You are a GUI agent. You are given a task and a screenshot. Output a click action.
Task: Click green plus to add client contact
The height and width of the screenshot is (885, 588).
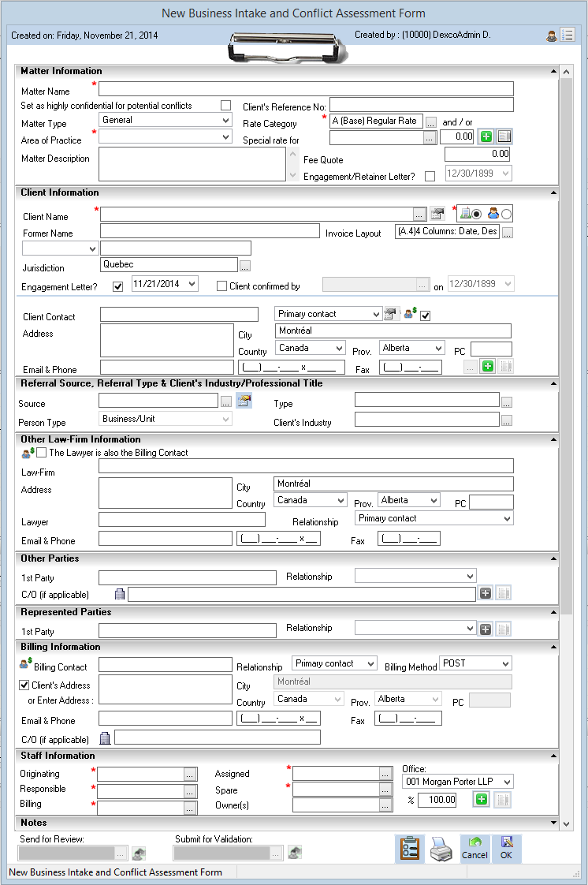[x=488, y=366]
